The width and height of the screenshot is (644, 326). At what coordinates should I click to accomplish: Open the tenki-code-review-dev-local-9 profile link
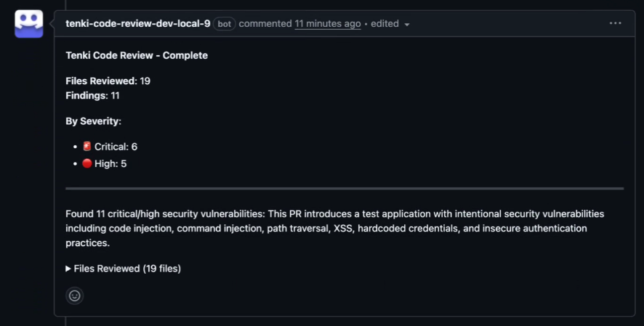[138, 23]
